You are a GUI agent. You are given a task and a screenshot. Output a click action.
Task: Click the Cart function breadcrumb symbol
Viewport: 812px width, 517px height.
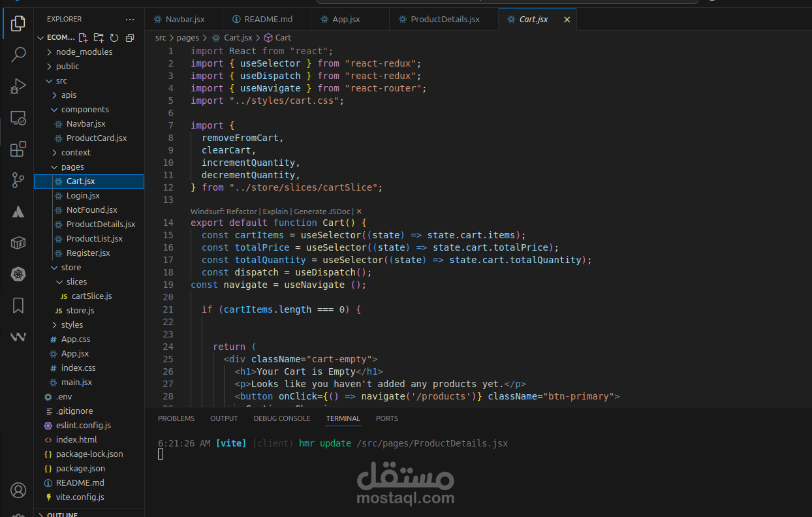click(277, 38)
